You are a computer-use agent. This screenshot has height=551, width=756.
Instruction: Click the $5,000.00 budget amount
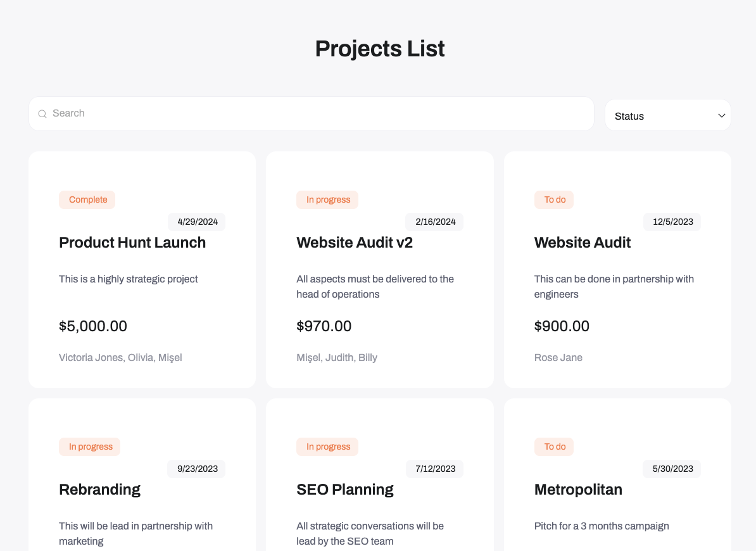(x=93, y=326)
